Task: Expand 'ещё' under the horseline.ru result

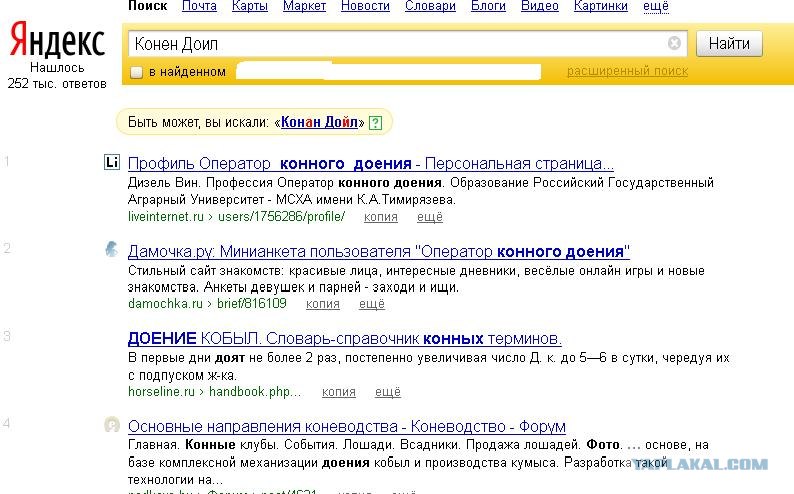Action: [388, 392]
